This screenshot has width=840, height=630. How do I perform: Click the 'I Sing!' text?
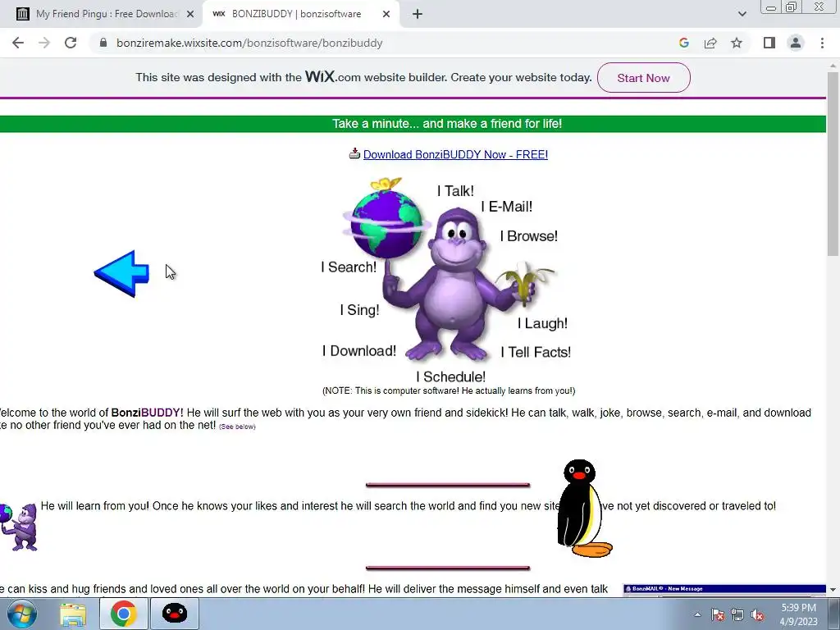point(359,310)
